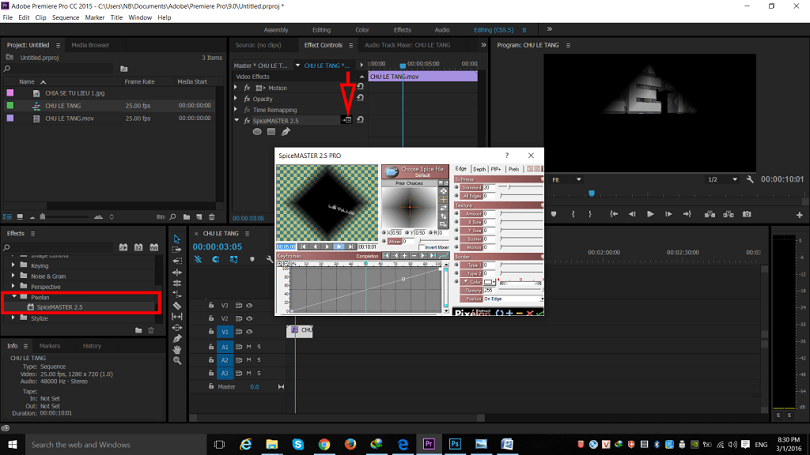
Task: Open the Fit zoom level dropdown
Action: tap(567, 179)
